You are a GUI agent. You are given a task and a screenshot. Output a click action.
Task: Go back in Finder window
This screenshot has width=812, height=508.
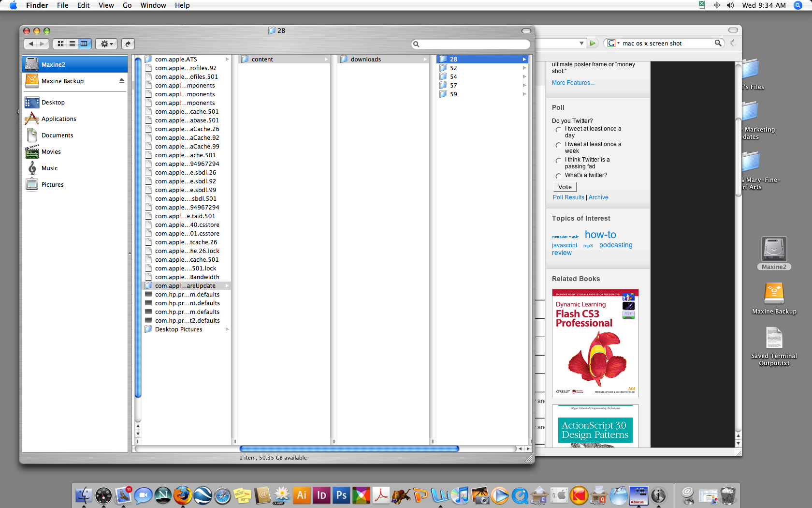pos(30,44)
